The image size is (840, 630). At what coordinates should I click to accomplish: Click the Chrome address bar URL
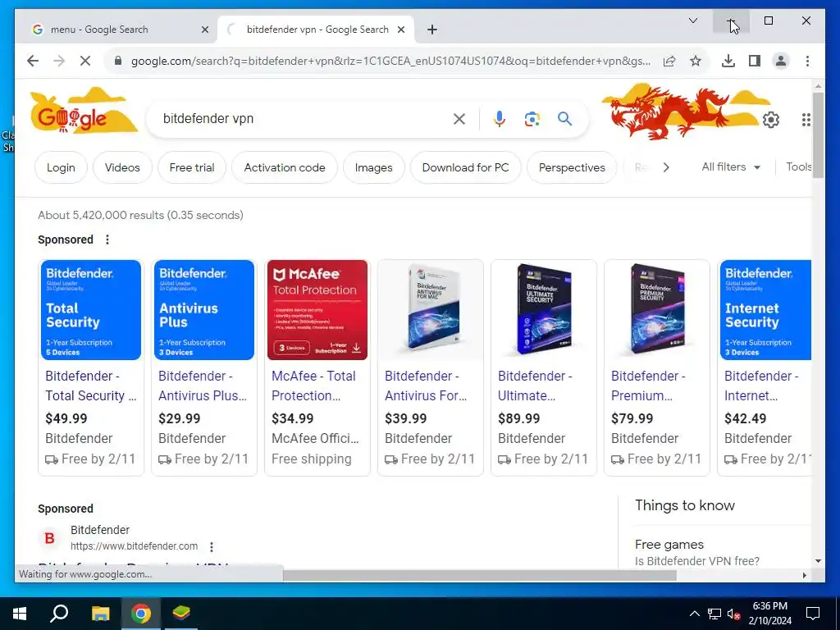391,61
